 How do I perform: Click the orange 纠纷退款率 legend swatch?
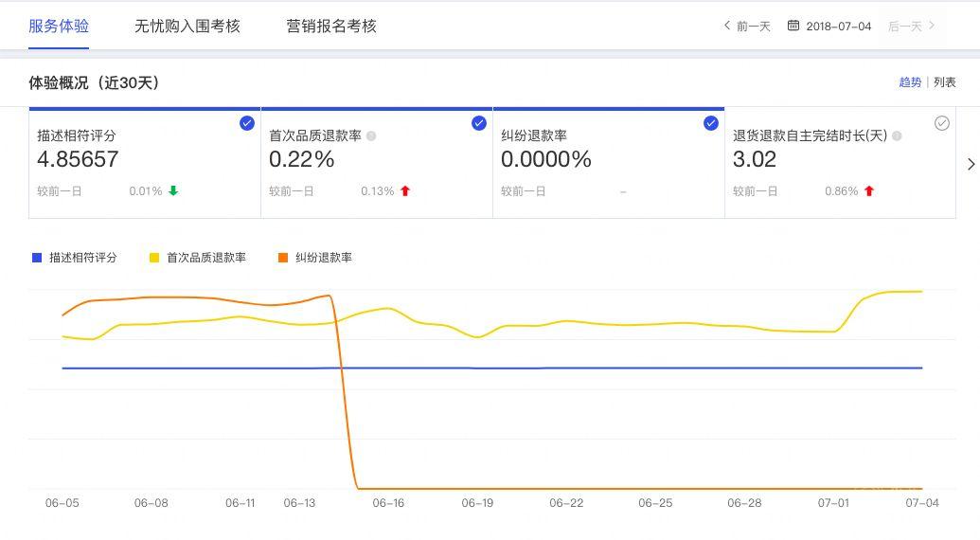tap(283, 258)
